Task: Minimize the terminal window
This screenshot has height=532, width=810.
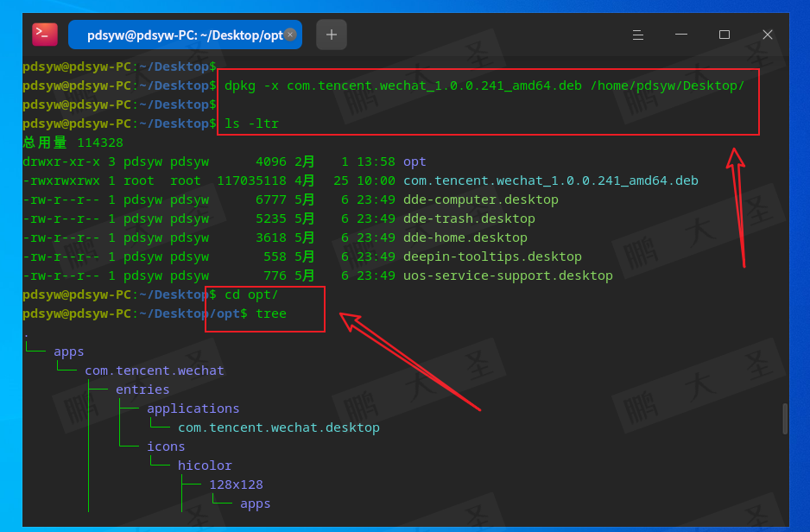Action: [681, 35]
